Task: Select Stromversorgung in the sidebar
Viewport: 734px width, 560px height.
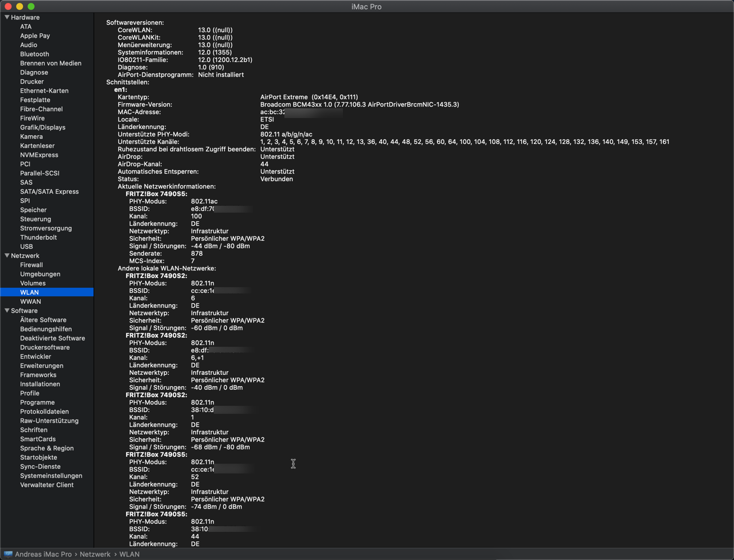Action: click(x=46, y=228)
